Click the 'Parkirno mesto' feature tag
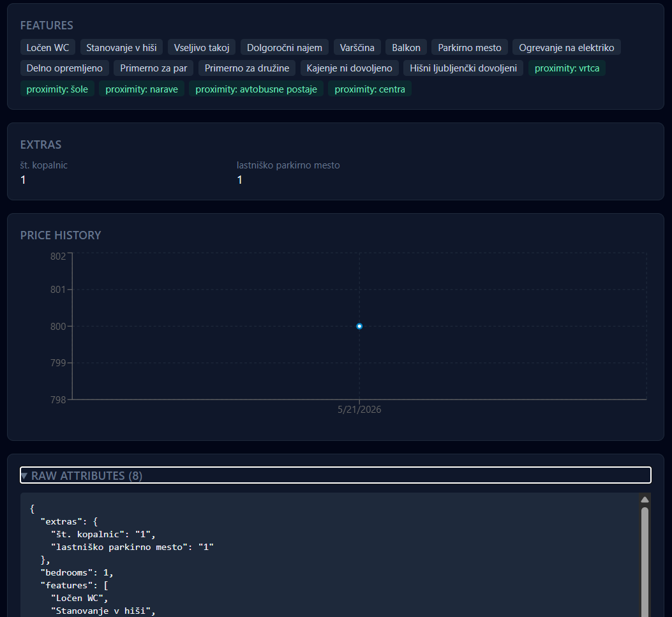This screenshot has height=617, width=672. click(x=469, y=47)
